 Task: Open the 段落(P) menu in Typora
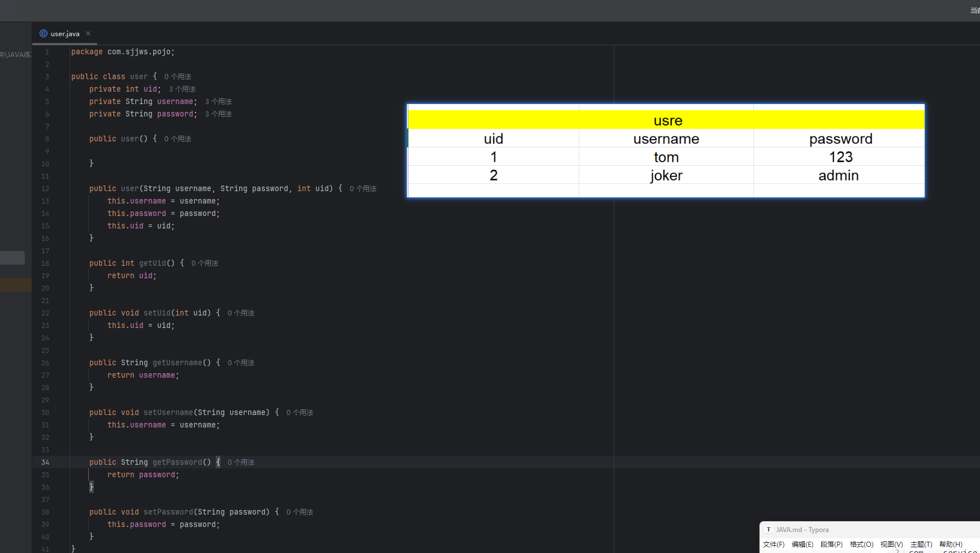pyautogui.click(x=831, y=545)
